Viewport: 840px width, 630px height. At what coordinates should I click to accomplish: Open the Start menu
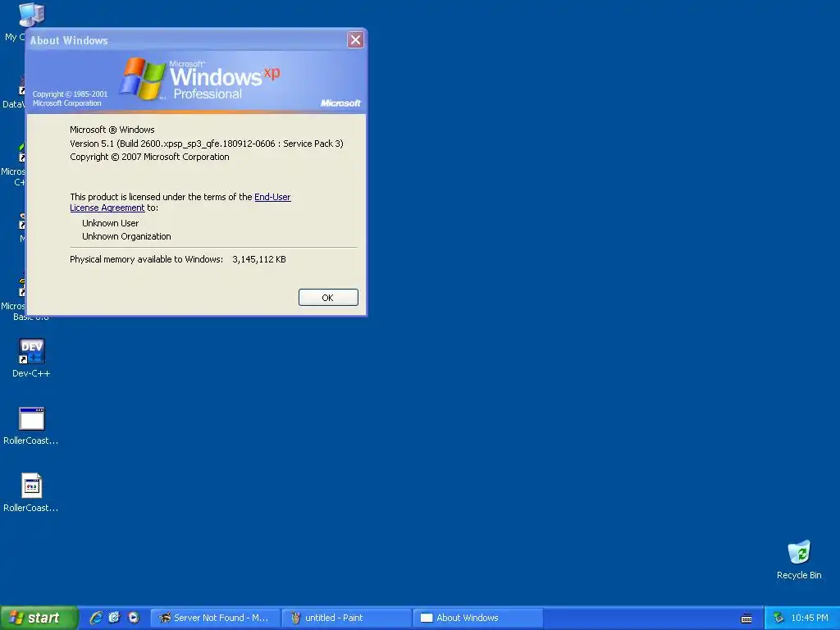[x=39, y=618]
